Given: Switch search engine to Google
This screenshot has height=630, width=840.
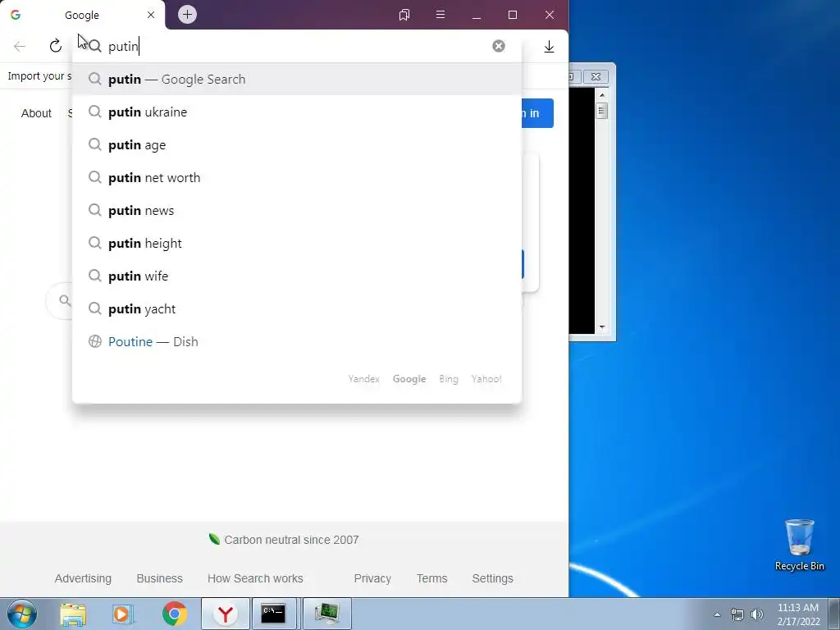Looking at the screenshot, I should (409, 379).
